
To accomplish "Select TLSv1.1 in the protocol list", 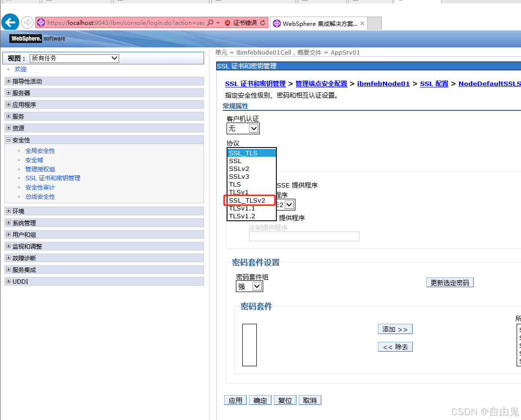I will coord(251,209).
